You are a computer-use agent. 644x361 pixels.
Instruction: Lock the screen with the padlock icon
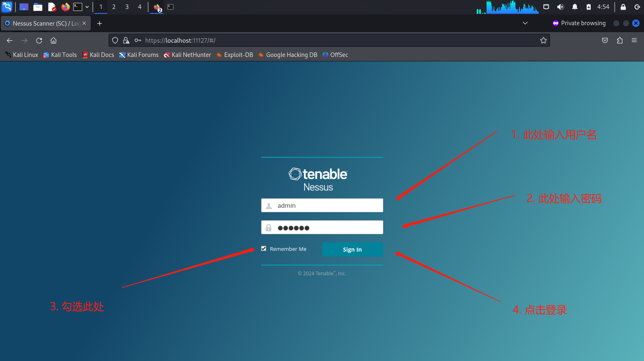(623, 7)
